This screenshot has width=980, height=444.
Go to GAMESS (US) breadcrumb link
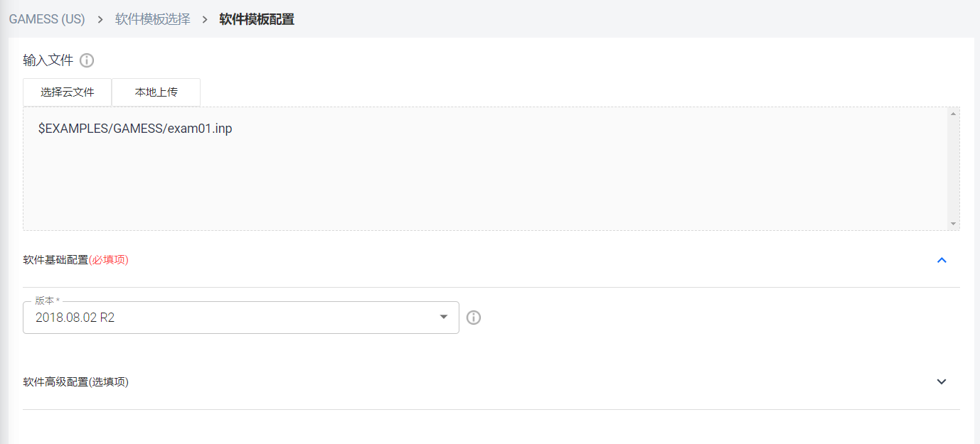pyautogui.click(x=47, y=19)
